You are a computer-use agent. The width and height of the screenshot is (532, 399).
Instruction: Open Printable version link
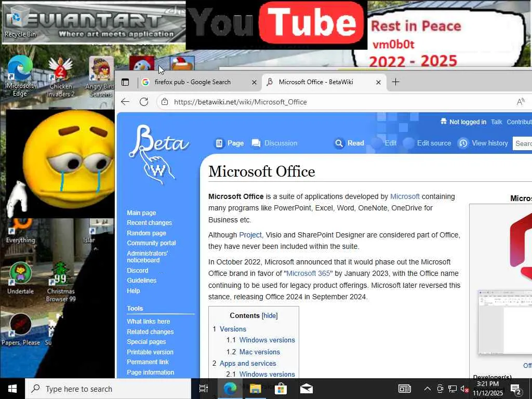pyautogui.click(x=150, y=352)
